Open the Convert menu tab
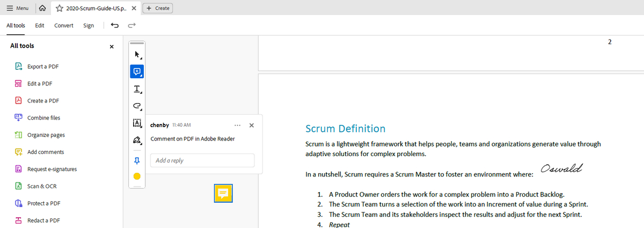The width and height of the screenshot is (644, 228). point(64,25)
